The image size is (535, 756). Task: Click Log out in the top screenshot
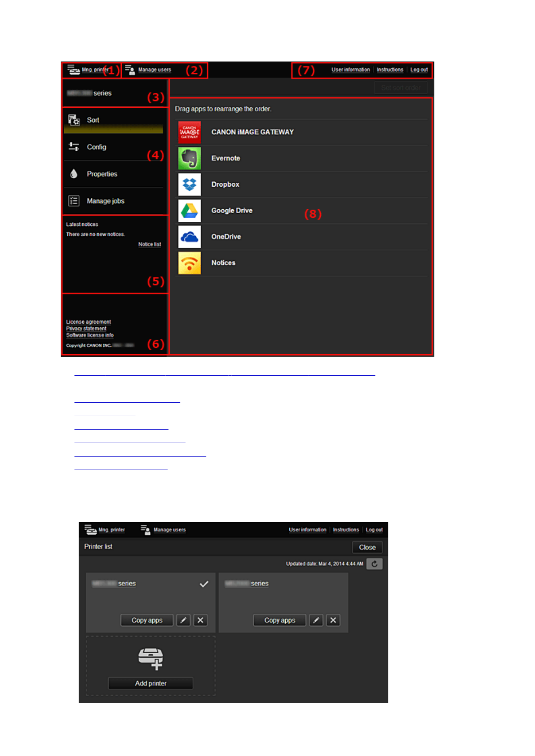coord(419,70)
